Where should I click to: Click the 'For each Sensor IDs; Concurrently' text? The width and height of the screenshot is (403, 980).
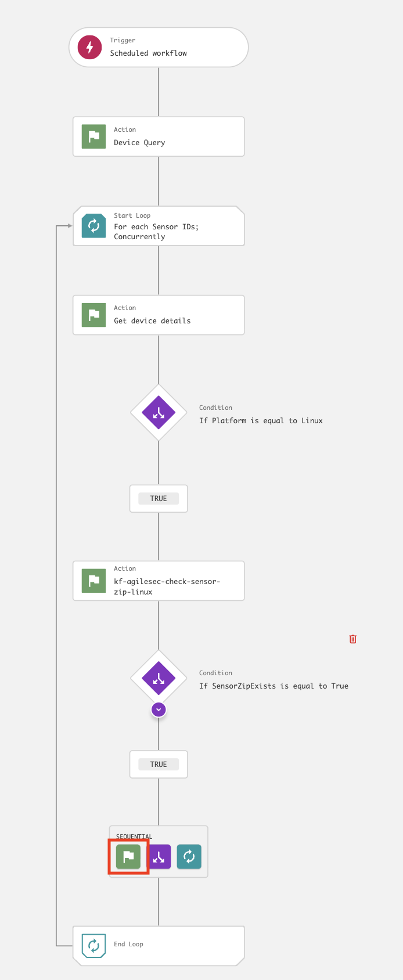(156, 232)
